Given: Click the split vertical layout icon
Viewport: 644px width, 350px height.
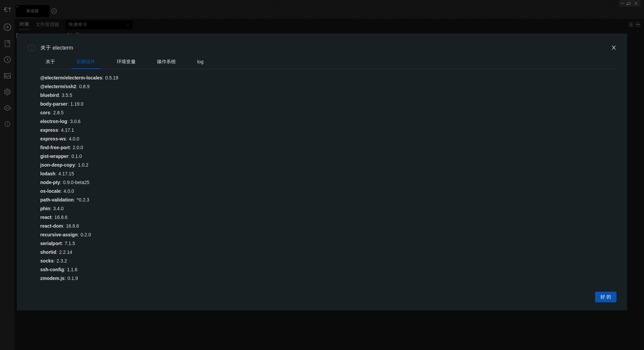Looking at the screenshot, I should (631, 24).
